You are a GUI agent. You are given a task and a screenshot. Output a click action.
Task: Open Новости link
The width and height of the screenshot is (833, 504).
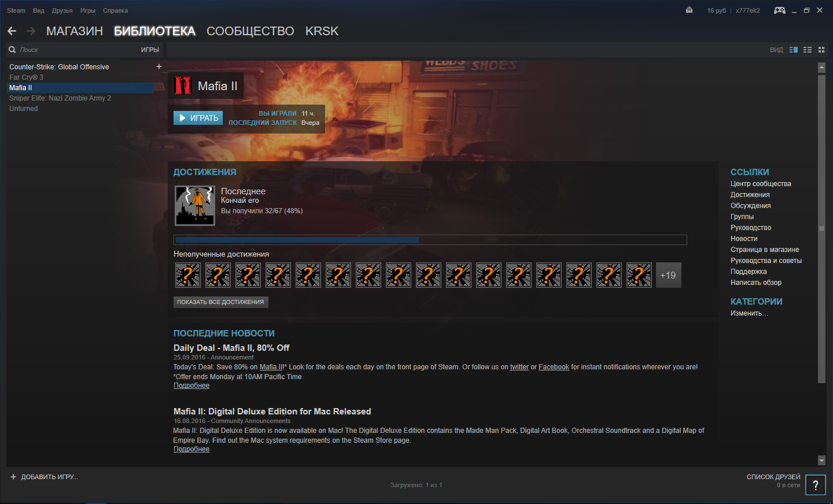click(744, 239)
